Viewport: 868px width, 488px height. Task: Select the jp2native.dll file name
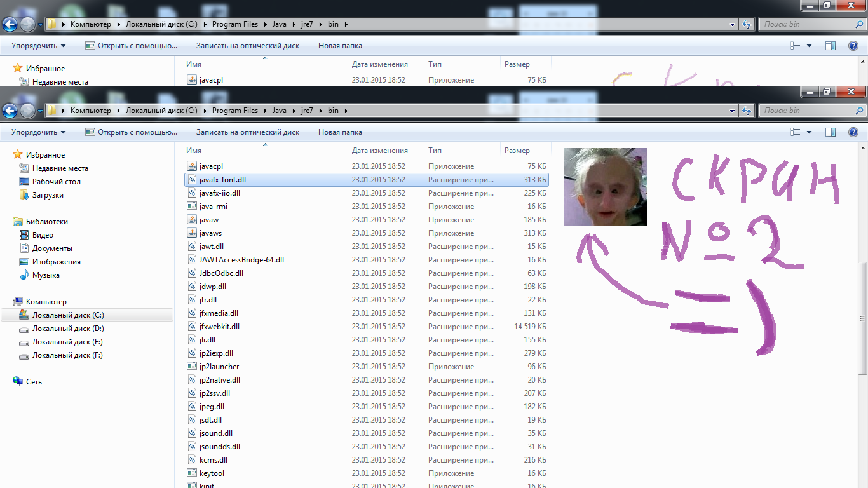pos(220,380)
